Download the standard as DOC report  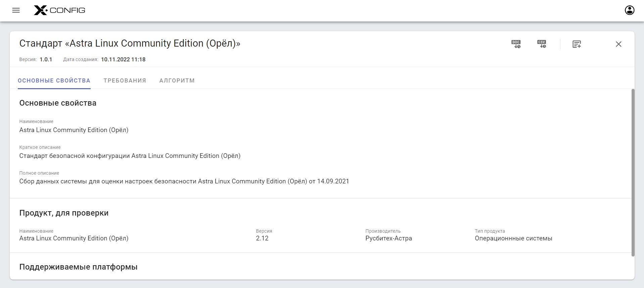coord(516,44)
